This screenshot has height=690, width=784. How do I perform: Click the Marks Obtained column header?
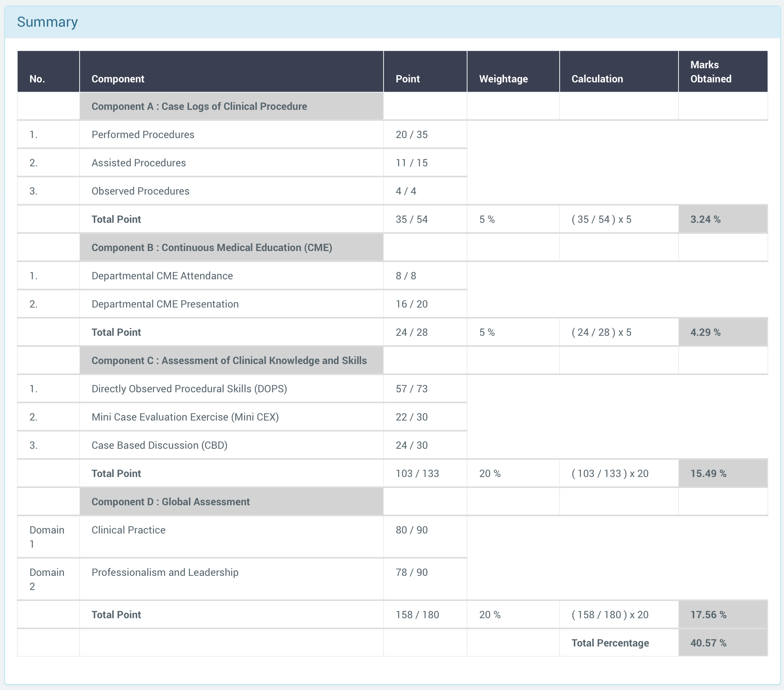pos(710,72)
